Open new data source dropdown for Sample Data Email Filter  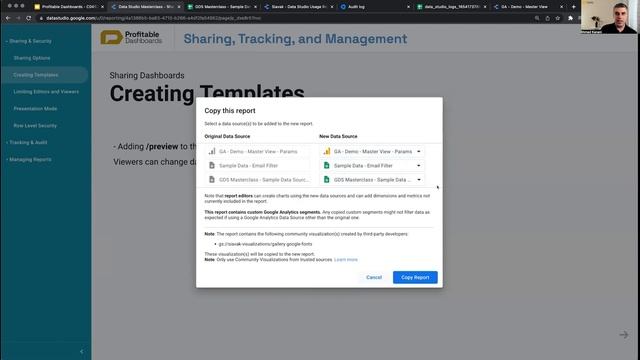tap(419, 166)
